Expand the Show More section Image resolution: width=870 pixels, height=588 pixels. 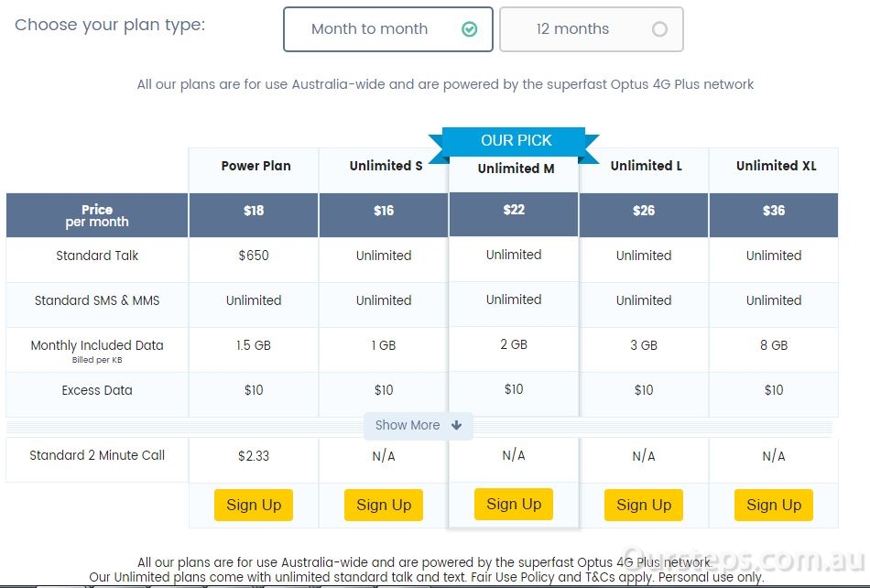[419, 426]
